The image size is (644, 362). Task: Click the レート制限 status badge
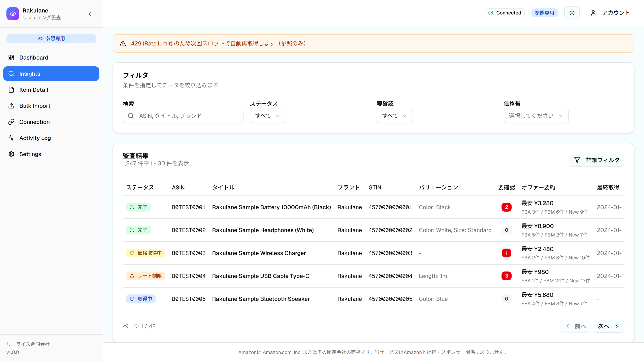pos(146,276)
